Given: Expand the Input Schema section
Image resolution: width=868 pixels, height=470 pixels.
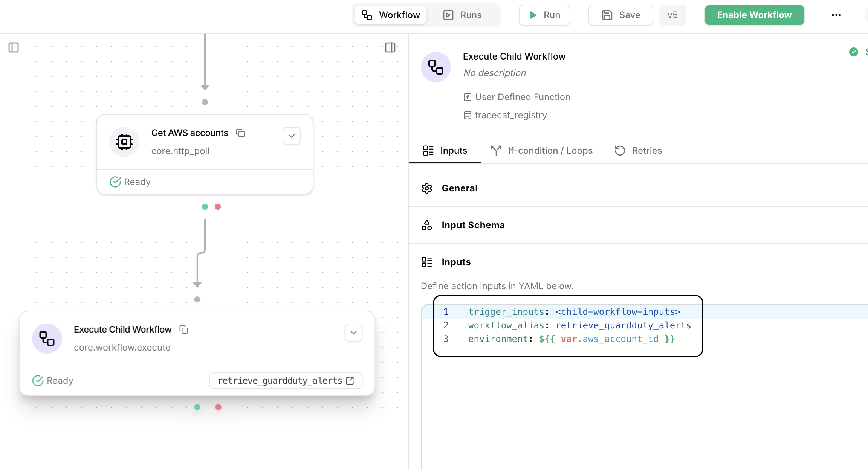Looking at the screenshot, I should (638, 225).
